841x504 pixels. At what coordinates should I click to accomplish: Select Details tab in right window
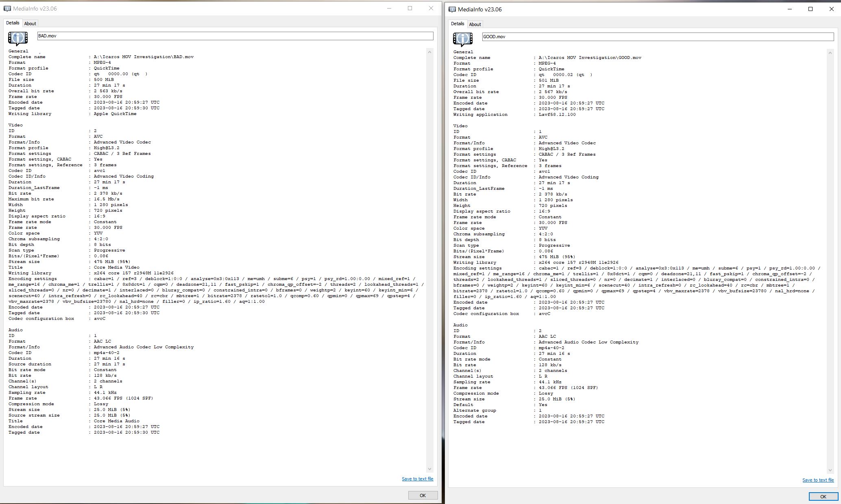[x=458, y=24]
